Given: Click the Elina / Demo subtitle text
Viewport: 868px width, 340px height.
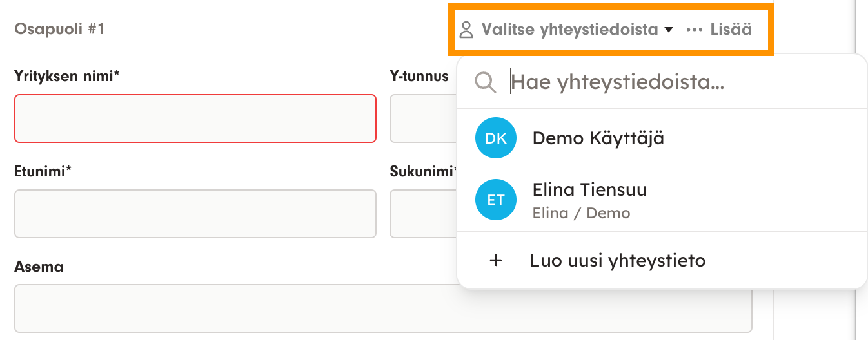Looking at the screenshot, I should 581,213.
